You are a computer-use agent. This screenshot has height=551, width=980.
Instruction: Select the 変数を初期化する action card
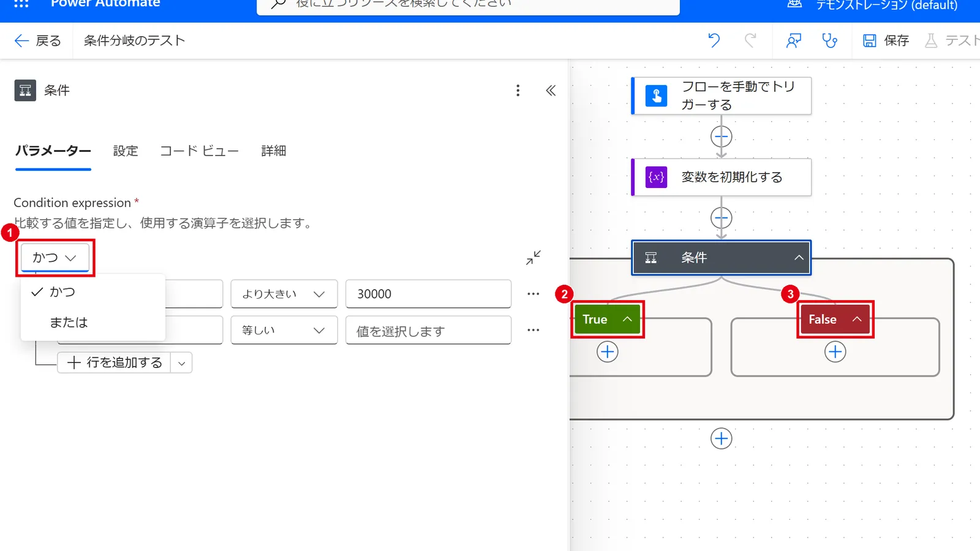pos(722,178)
